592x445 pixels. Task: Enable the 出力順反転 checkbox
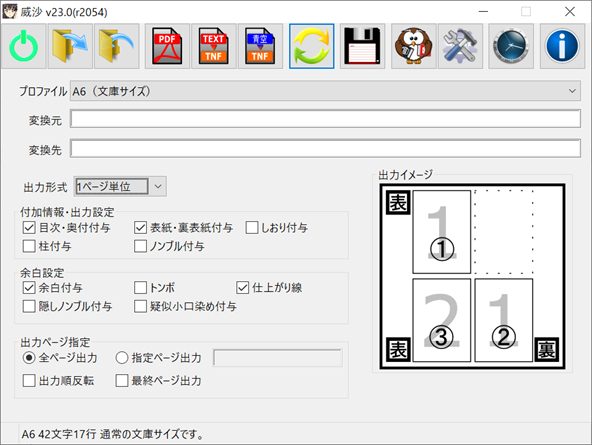point(29,380)
